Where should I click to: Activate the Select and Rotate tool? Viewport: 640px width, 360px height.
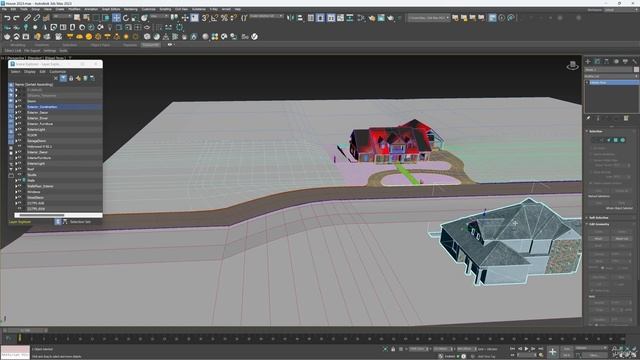click(126, 18)
